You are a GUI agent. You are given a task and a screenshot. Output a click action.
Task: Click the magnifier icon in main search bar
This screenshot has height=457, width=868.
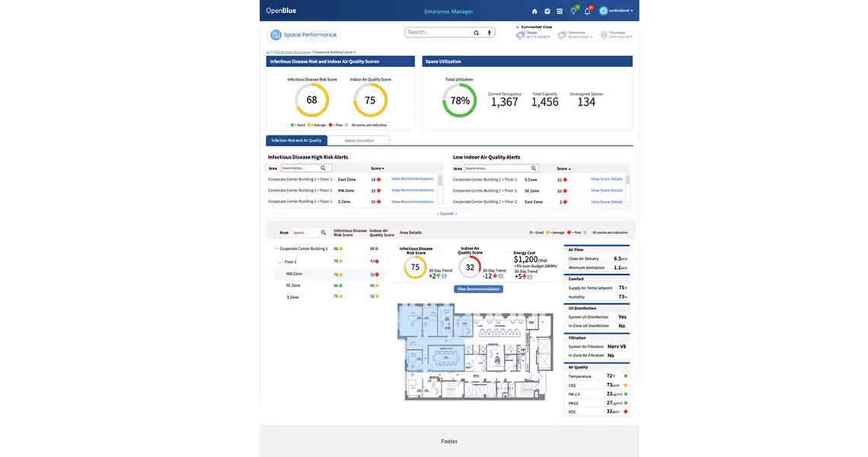(x=477, y=33)
